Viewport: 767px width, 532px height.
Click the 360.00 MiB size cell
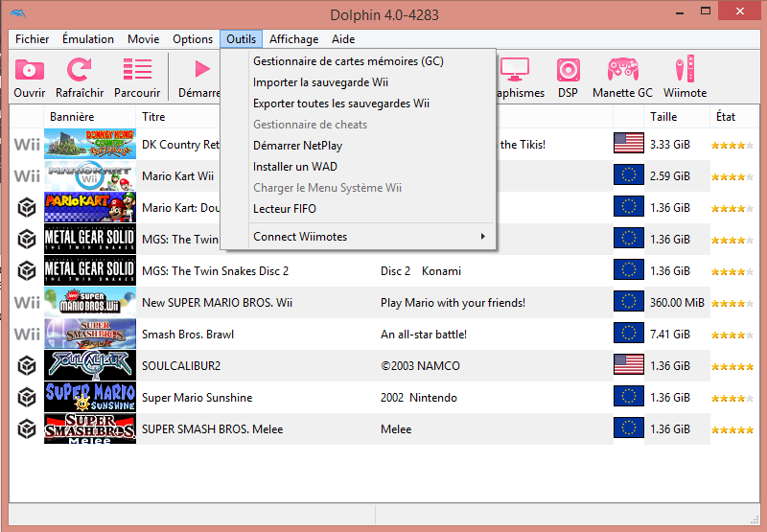click(x=677, y=303)
